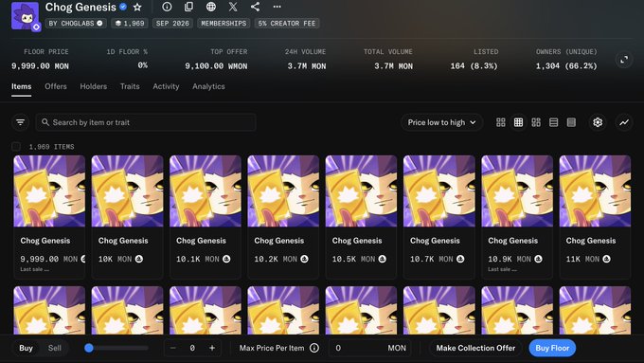Click the marketplace icon next to 10.1K MON
Image resolution: width=644 pixels, height=363 pixels.
[x=226, y=259]
